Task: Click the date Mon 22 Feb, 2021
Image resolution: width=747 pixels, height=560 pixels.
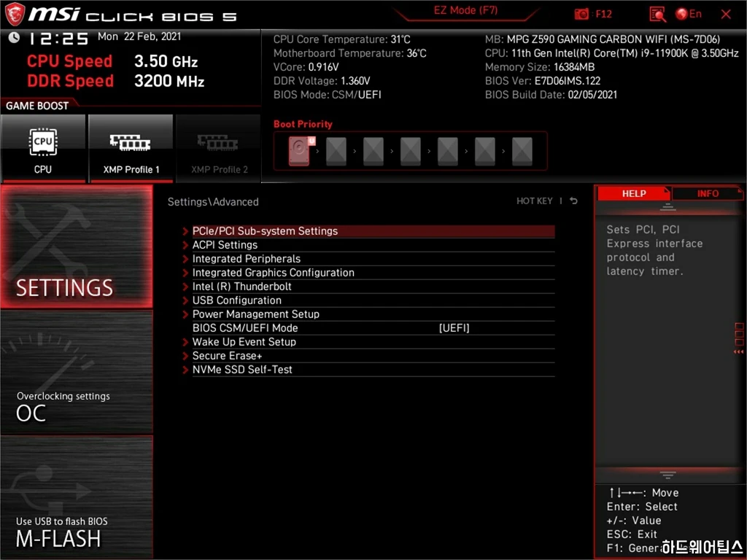Action: [139, 36]
